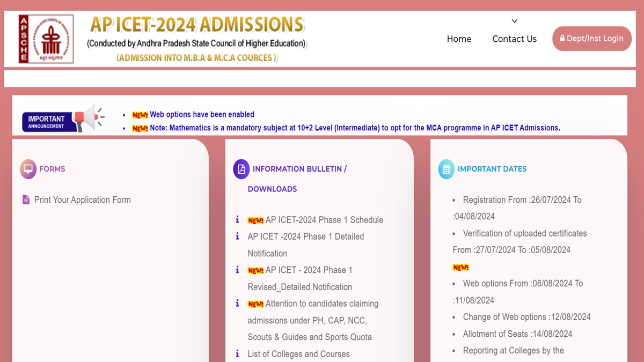The width and height of the screenshot is (644, 362).
Task: Click info icon beside List of Colleges
Action: coord(237,353)
